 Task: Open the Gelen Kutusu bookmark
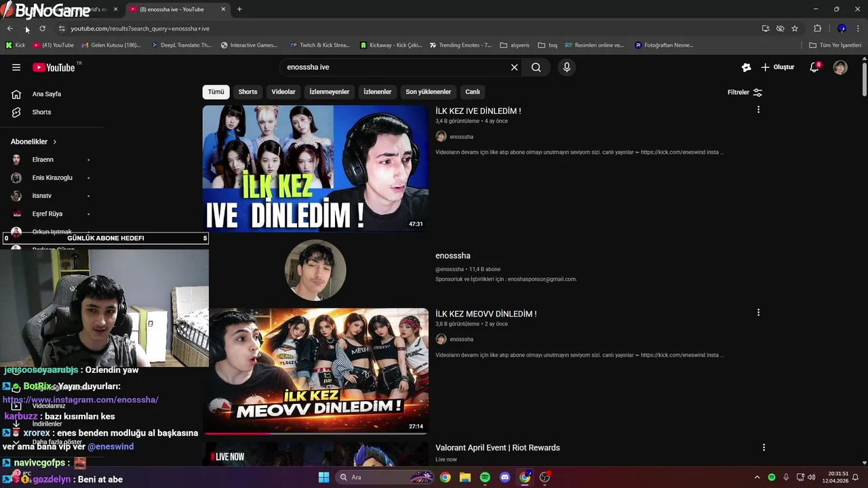(x=111, y=45)
